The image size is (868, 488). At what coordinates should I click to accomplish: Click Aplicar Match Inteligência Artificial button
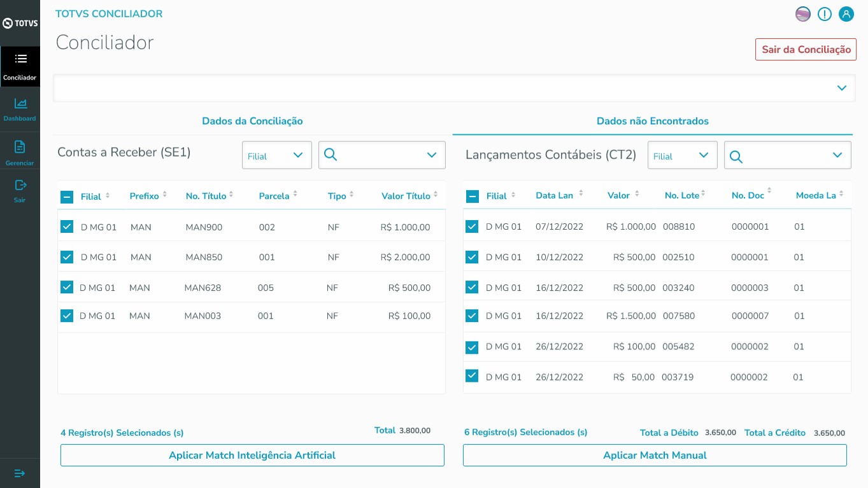252,456
